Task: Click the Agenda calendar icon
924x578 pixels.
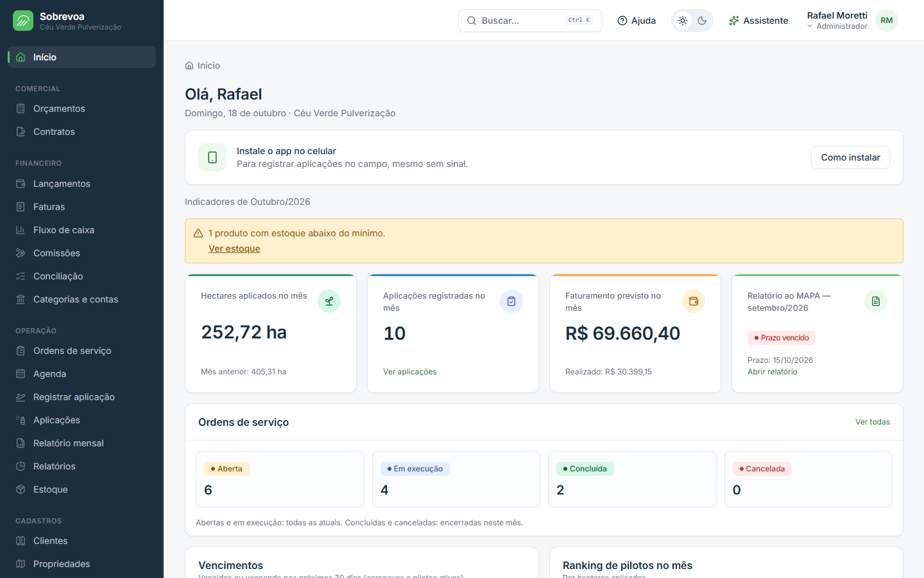Action: click(x=21, y=374)
